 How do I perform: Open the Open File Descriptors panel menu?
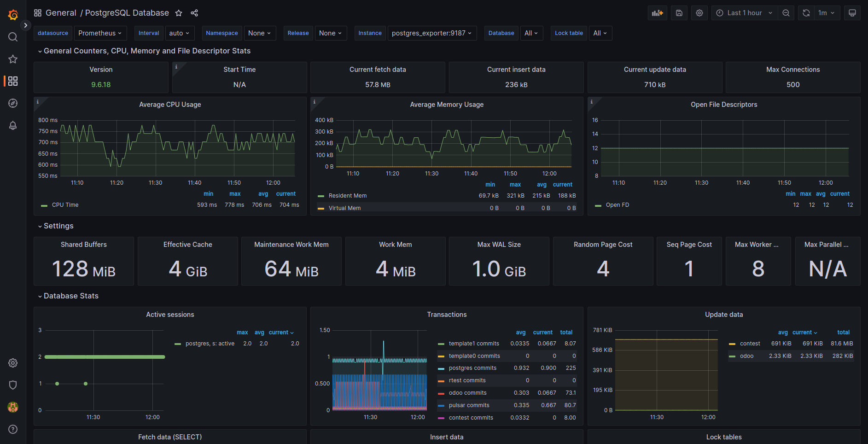[724, 105]
